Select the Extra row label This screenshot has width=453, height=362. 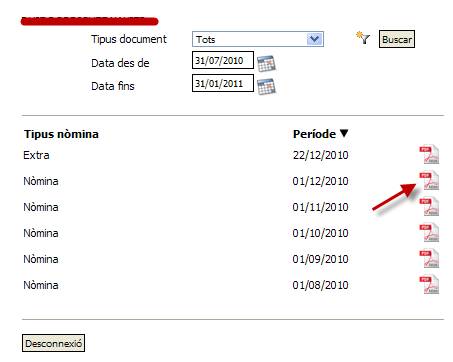point(36,155)
